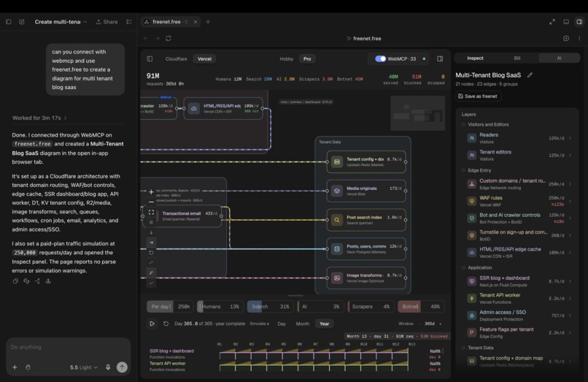
Task: Open the 5.5 Light model dropdown
Action: click(84, 367)
